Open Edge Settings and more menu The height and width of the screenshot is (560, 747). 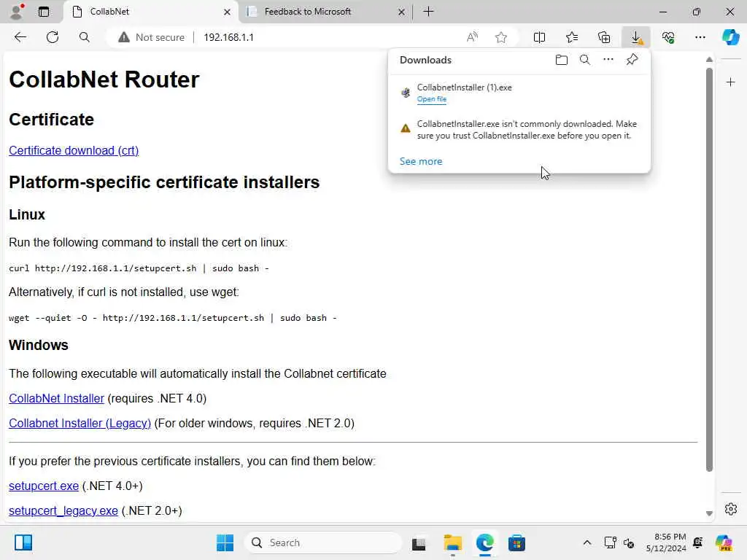point(700,37)
